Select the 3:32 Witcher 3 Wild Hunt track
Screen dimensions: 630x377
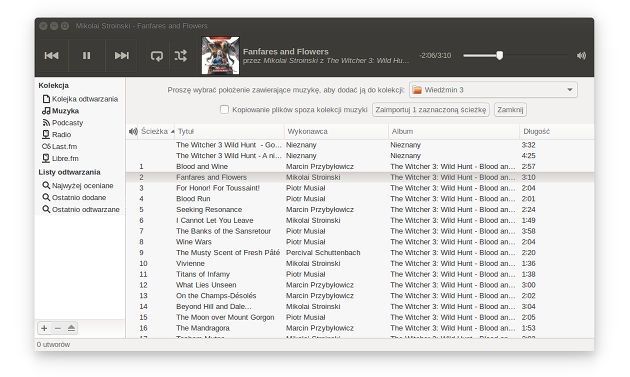point(360,145)
